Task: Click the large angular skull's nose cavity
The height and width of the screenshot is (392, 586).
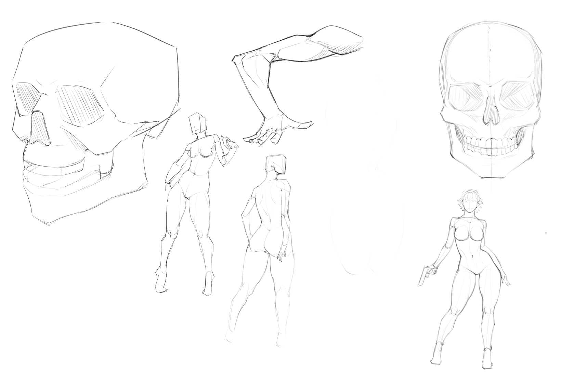Action: coord(41,128)
